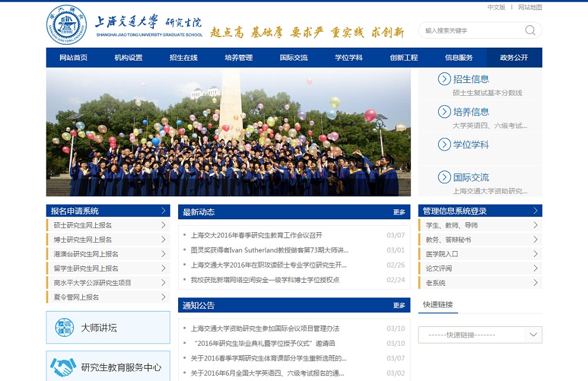Click chevron next to 夏令营网上报名
The height and width of the screenshot is (381, 588).
pos(163,297)
